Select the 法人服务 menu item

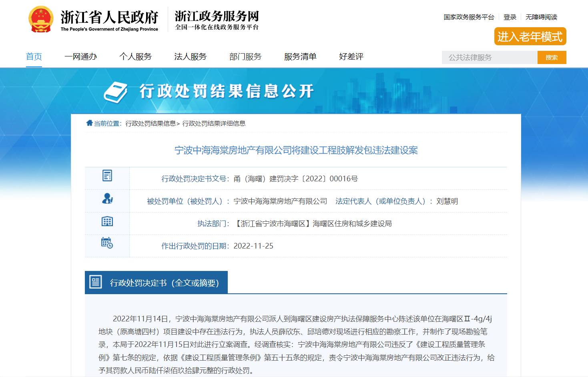coord(191,57)
